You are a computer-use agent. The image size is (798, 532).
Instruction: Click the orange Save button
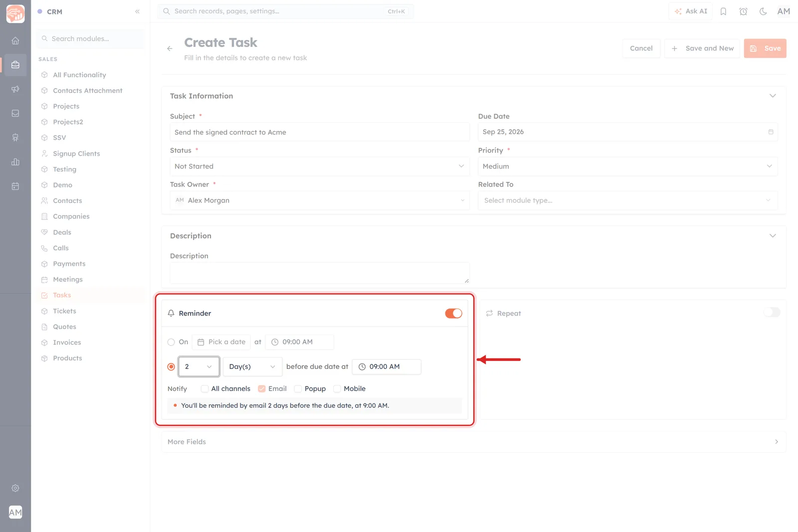(765, 48)
